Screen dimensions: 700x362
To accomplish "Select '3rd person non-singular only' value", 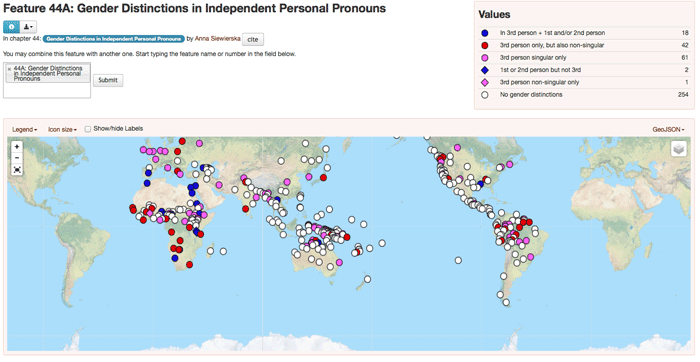I will click(539, 82).
